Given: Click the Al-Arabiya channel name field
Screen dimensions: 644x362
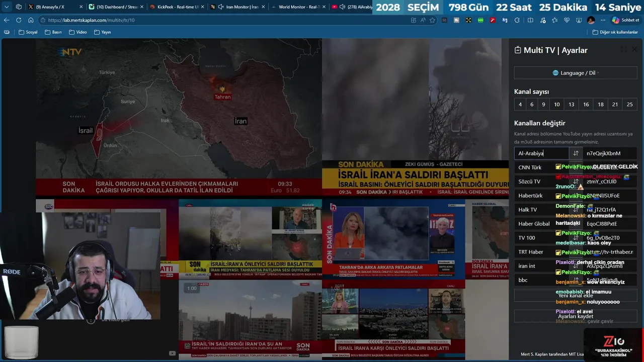Looking at the screenshot, I should point(541,153).
